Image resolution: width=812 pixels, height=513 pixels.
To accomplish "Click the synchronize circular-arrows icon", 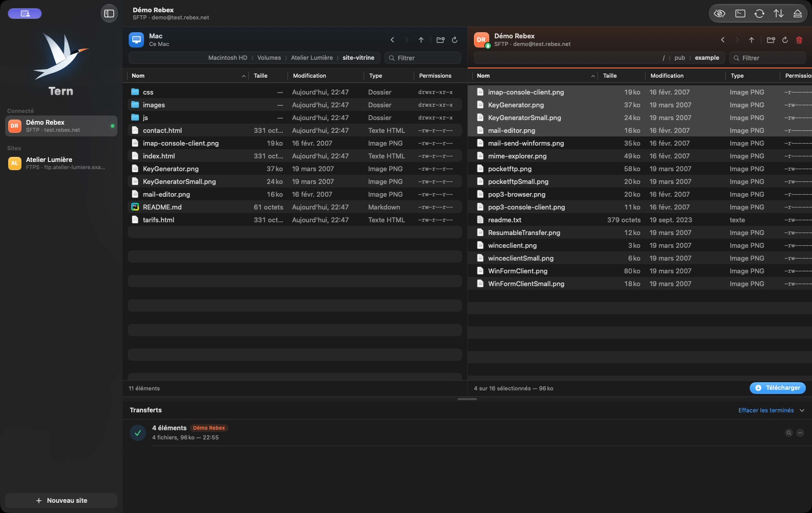I will coord(759,14).
